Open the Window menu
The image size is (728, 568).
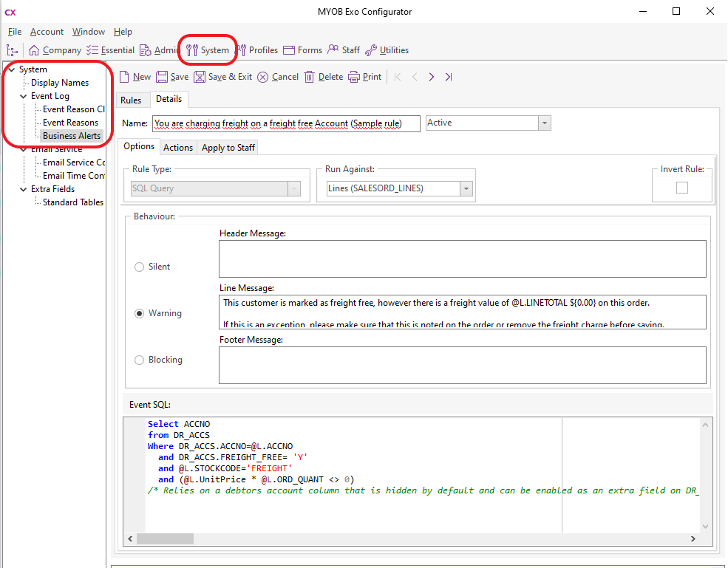(88, 32)
